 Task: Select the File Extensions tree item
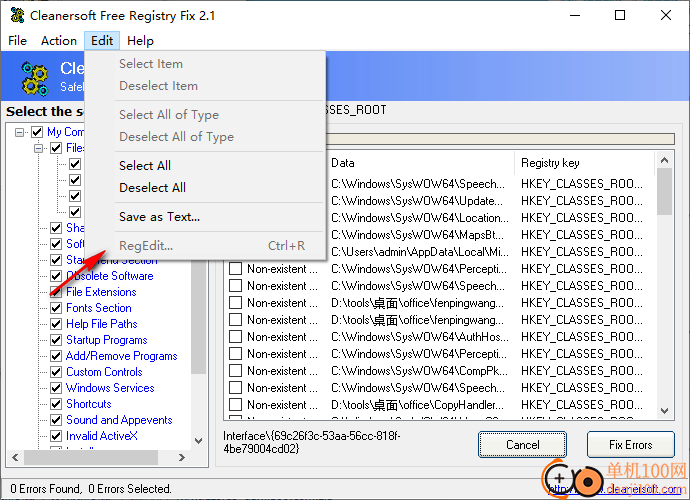pos(101,292)
